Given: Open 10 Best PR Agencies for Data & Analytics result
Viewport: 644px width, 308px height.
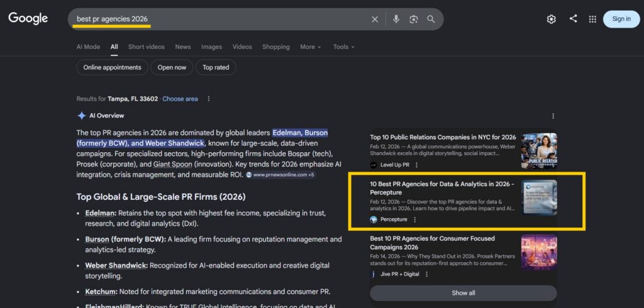Looking at the screenshot, I should click(442, 188).
